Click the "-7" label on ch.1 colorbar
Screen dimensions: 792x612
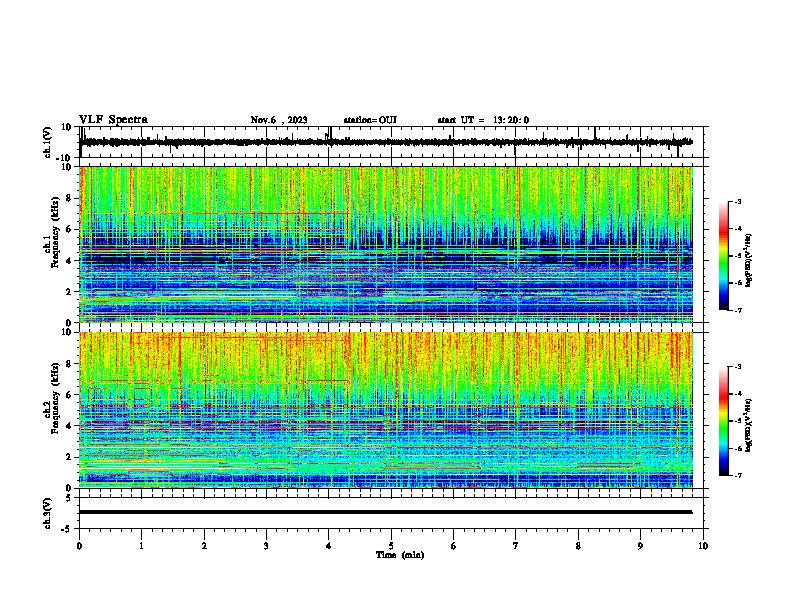738,310
